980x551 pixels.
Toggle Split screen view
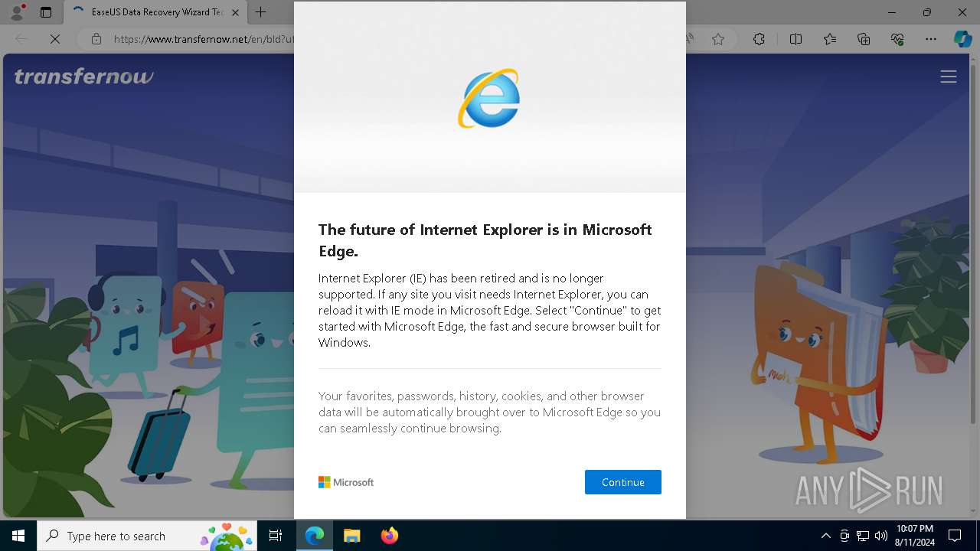tap(795, 39)
